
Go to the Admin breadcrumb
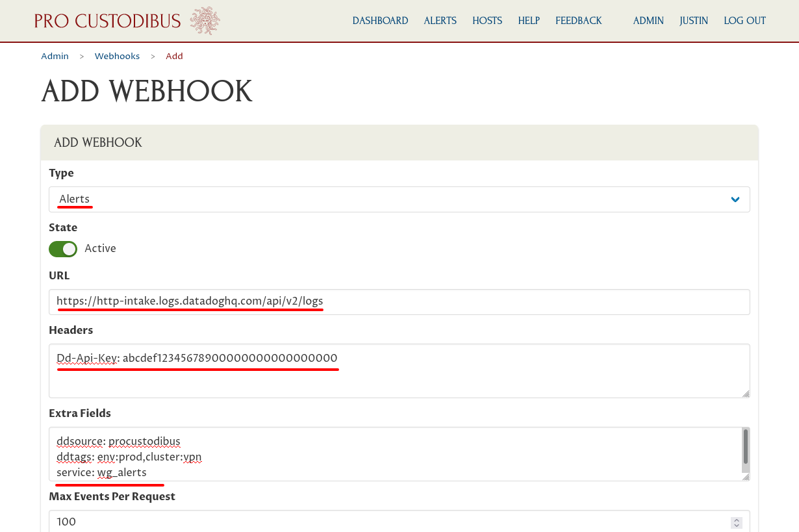pyautogui.click(x=55, y=57)
